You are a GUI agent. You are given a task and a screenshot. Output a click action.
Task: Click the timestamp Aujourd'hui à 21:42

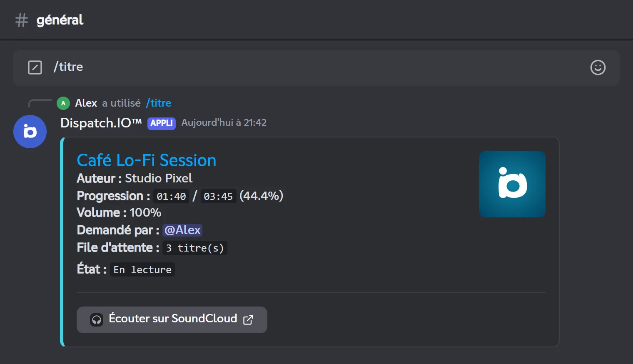224,122
